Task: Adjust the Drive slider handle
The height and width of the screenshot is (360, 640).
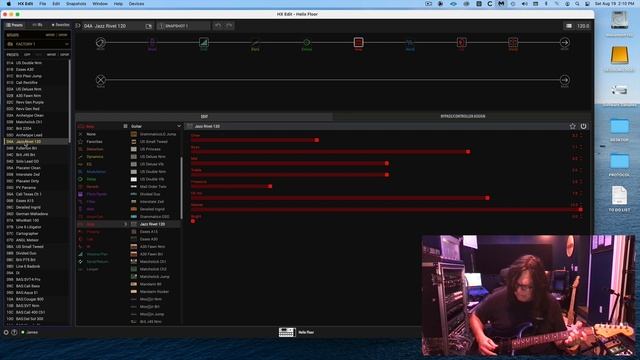Action: click(x=317, y=140)
